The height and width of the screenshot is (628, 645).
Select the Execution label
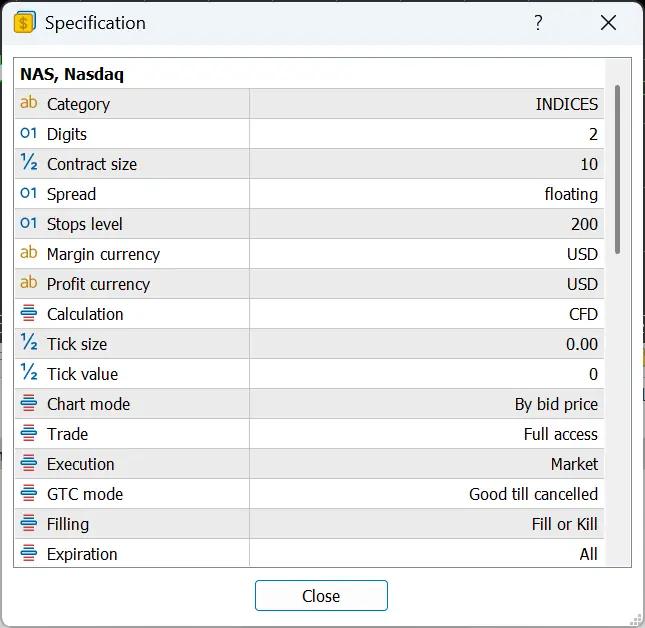(81, 465)
